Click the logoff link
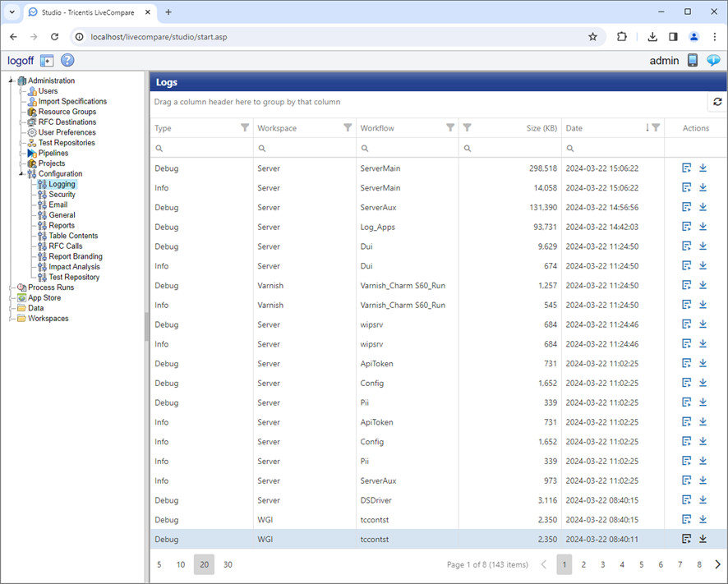 [x=21, y=61]
